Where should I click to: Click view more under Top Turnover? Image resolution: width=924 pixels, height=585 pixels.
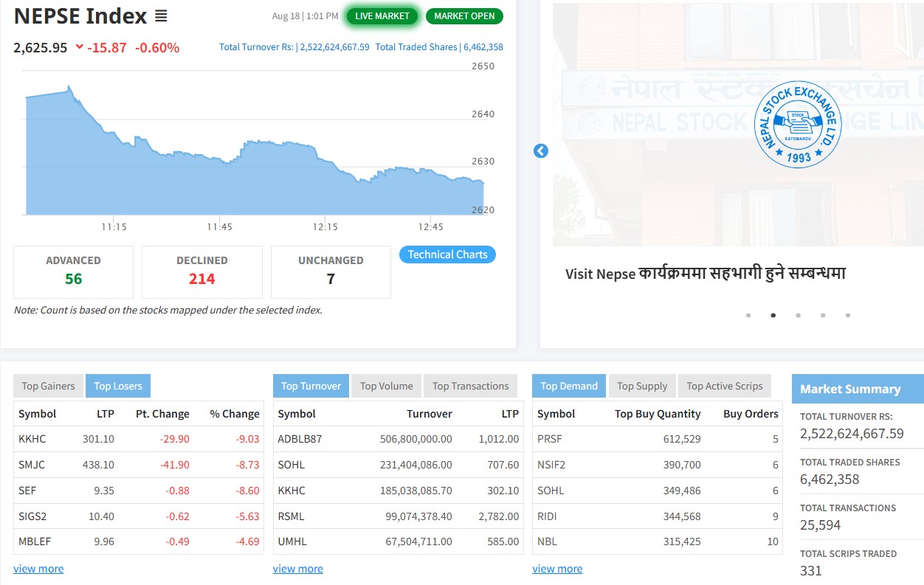(x=298, y=569)
